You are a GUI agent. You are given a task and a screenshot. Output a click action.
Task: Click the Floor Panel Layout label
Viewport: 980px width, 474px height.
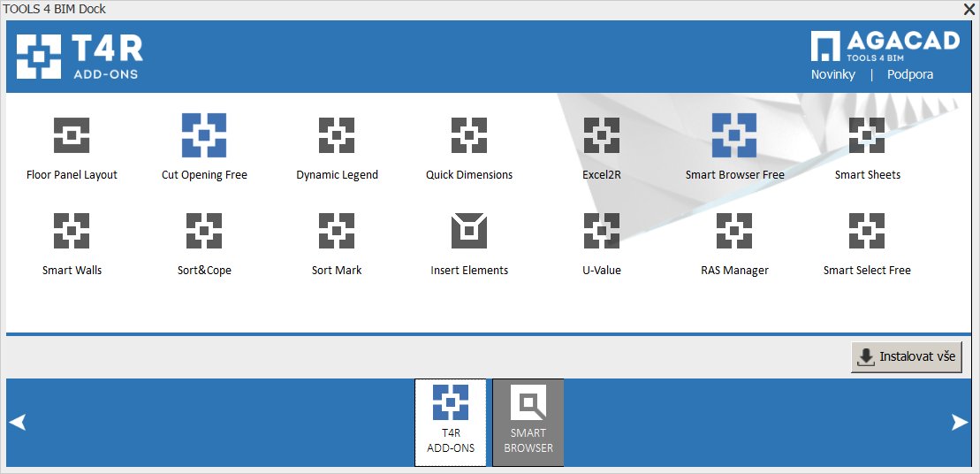pos(72,175)
